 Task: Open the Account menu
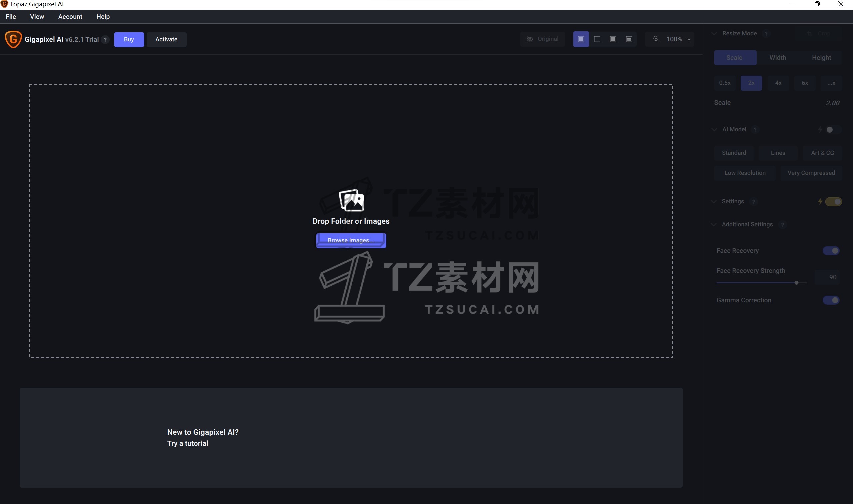pyautogui.click(x=70, y=17)
